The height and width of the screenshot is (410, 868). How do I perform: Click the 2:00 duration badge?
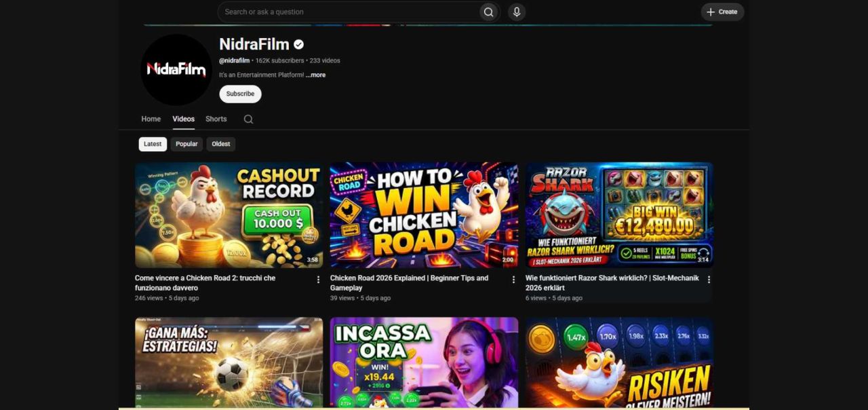click(x=508, y=260)
